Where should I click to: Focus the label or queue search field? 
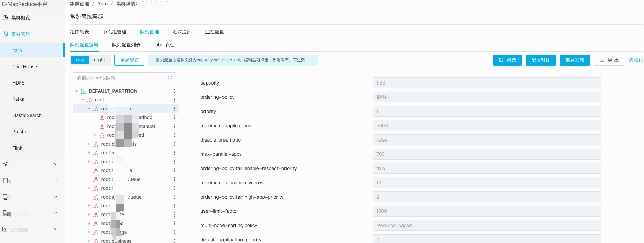point(124,78)
